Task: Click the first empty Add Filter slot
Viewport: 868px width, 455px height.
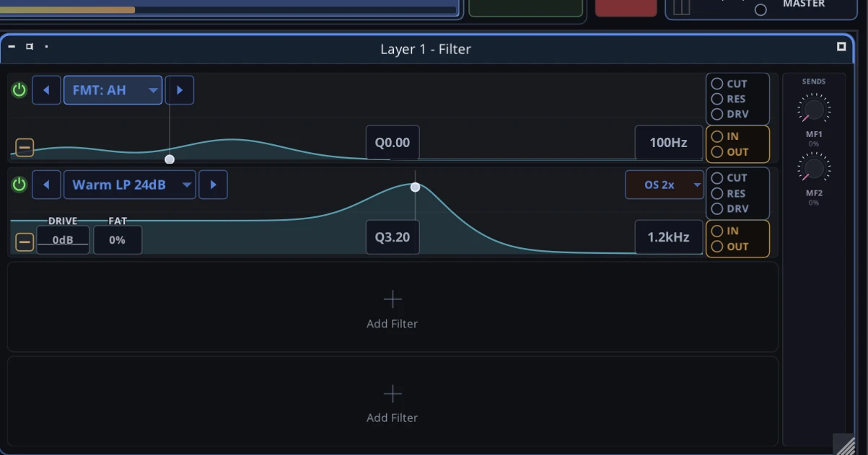Action: click(393, 308)
